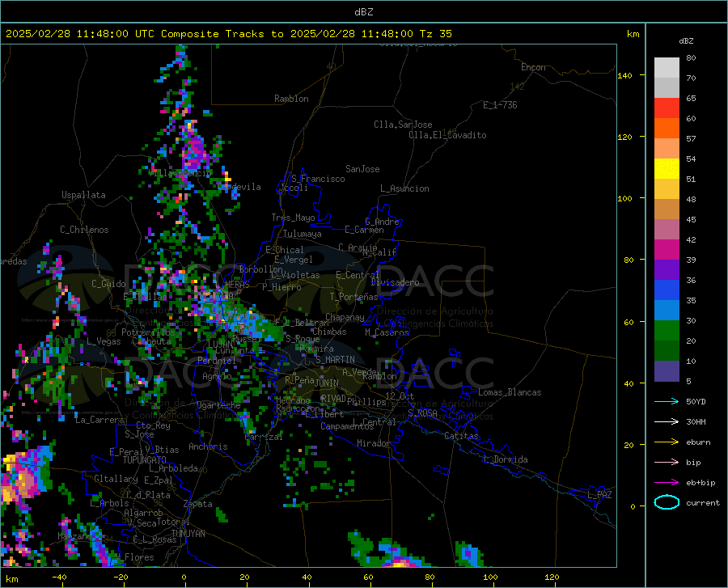Pick the gray 65–70 dBZ swatch

click(667, 87)
